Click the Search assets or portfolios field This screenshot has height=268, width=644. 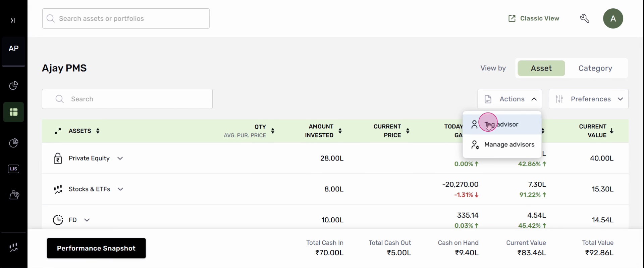coord(126,18)
